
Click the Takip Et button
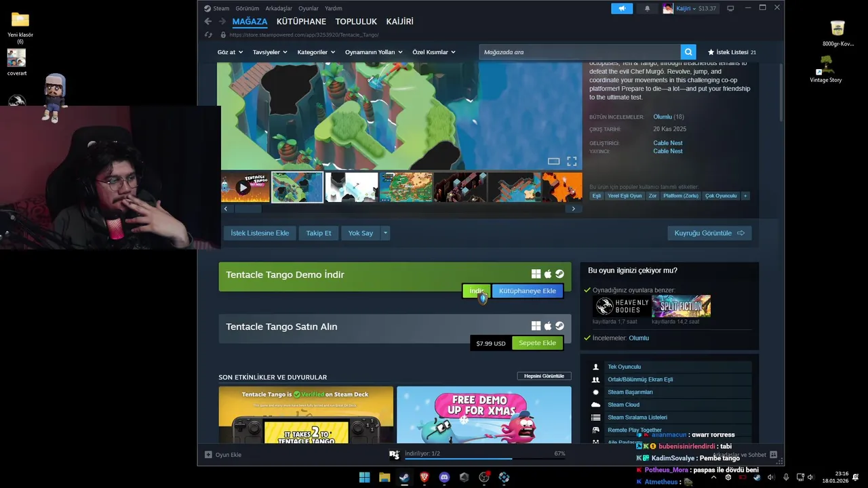point(319,233)
